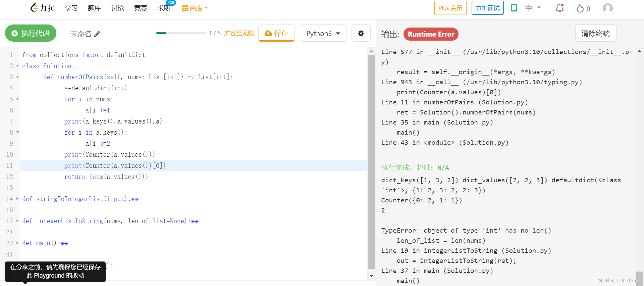Expand folded integerListToString code marker
644x286 pixels.
point(195,222)
